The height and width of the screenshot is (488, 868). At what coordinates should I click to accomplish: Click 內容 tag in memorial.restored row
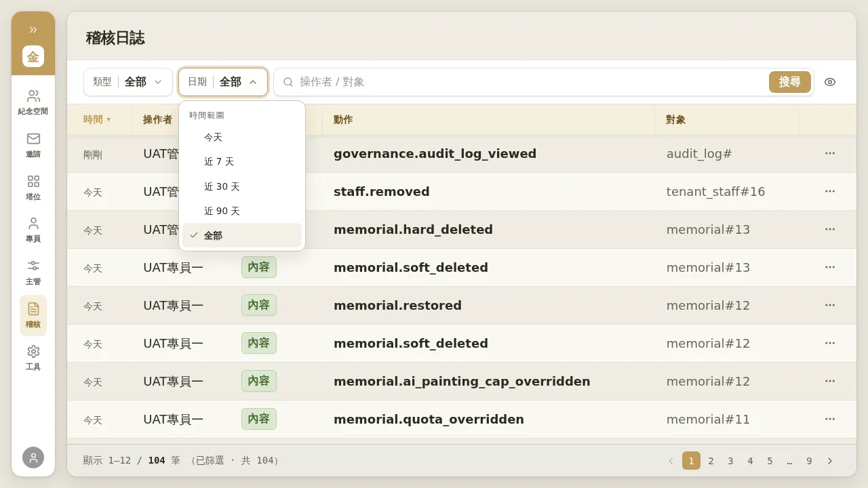[259, 305]
